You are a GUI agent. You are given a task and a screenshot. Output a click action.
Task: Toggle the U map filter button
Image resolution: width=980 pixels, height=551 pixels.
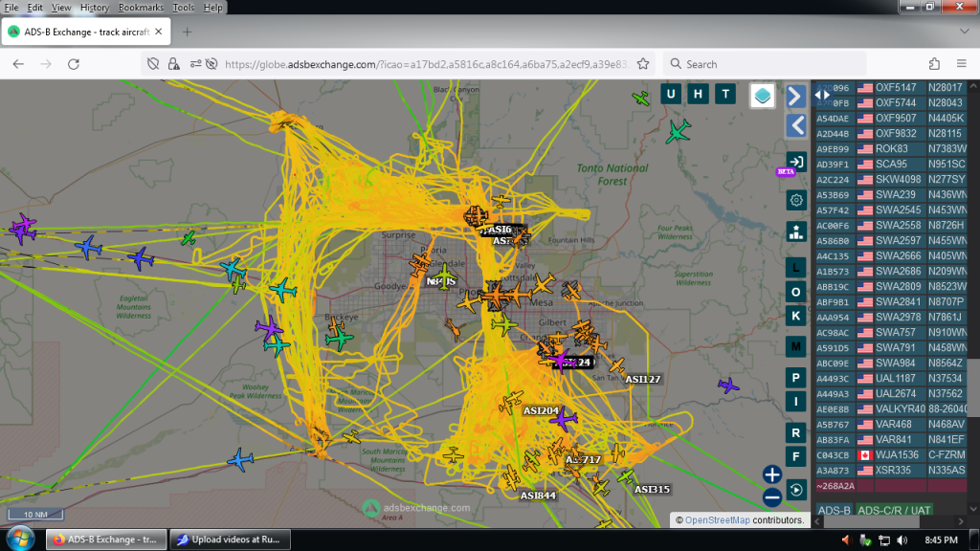(671, 95)
